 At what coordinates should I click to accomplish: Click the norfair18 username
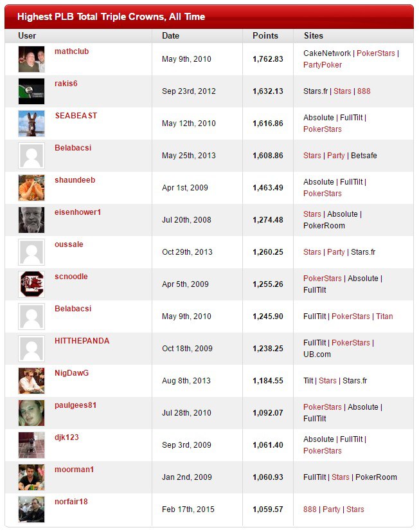pos(71,502)
